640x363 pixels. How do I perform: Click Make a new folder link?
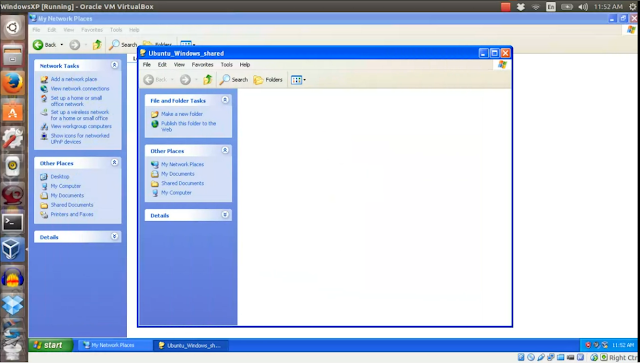pos(182,114)
